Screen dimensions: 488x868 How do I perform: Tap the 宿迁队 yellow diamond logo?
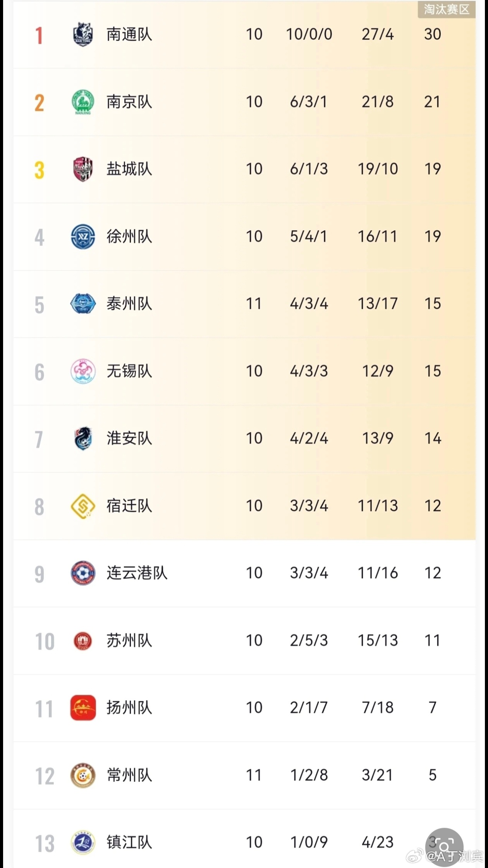(x=83, y=506)
